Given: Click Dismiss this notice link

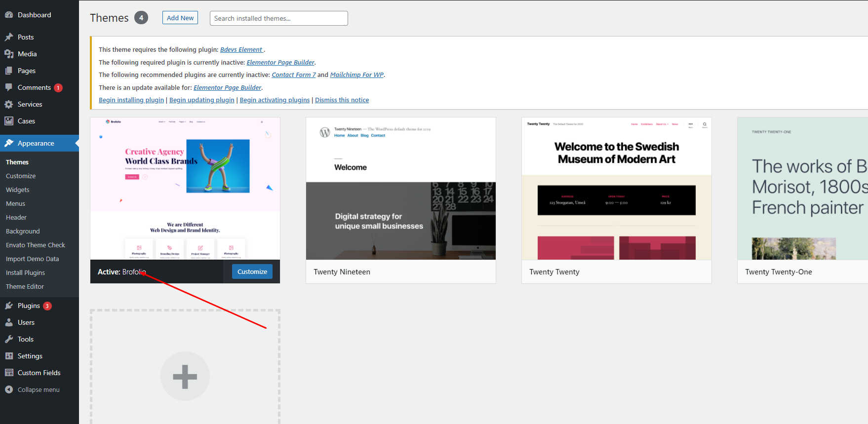Looking at the screenshot, I should click(342, 100).
